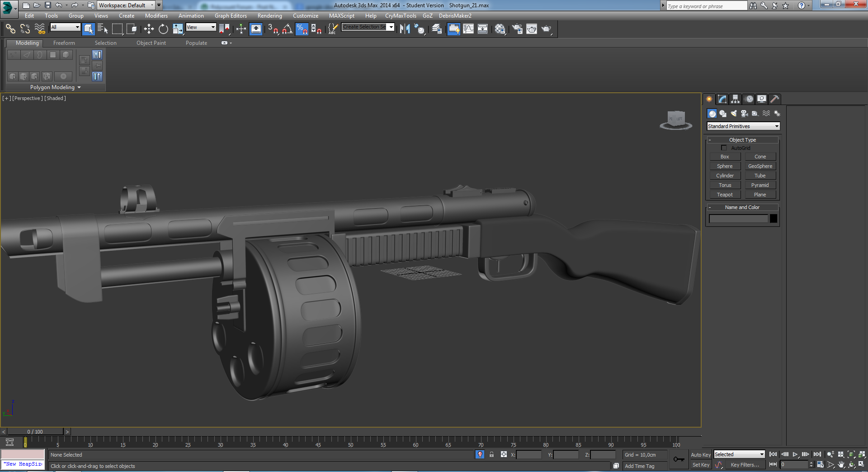Open the MAXScript menu
Screen dimensions: 868x472
342,16
